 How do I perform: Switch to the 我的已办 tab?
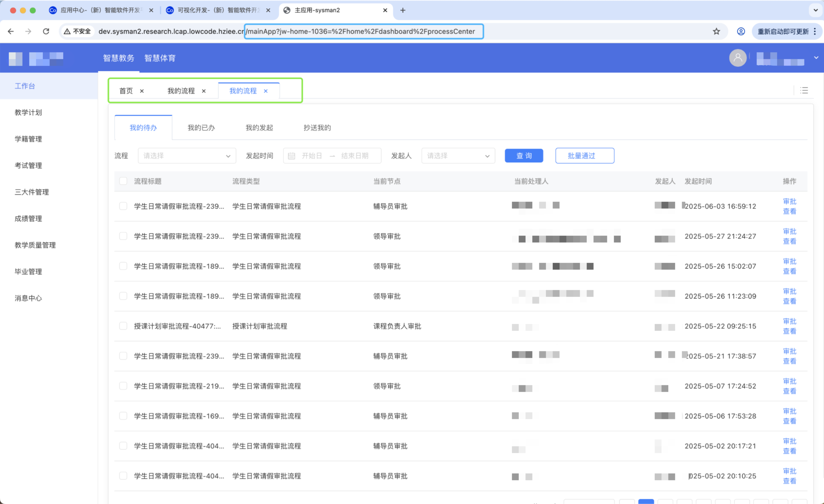[201, 128]
